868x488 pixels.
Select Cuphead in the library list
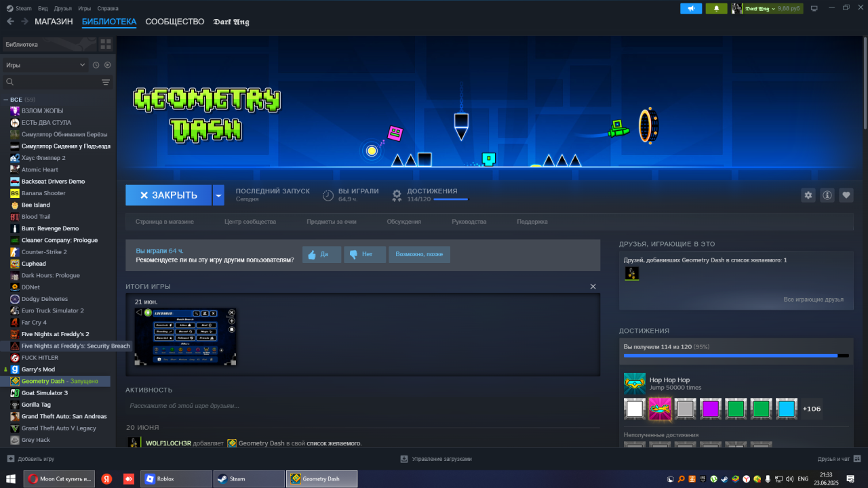click(34, 264)
